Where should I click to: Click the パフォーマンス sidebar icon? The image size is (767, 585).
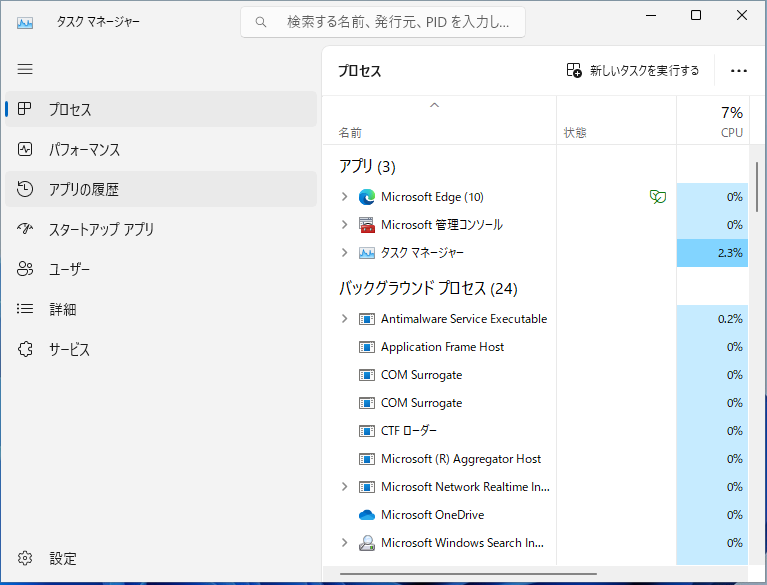coord(25,149)
